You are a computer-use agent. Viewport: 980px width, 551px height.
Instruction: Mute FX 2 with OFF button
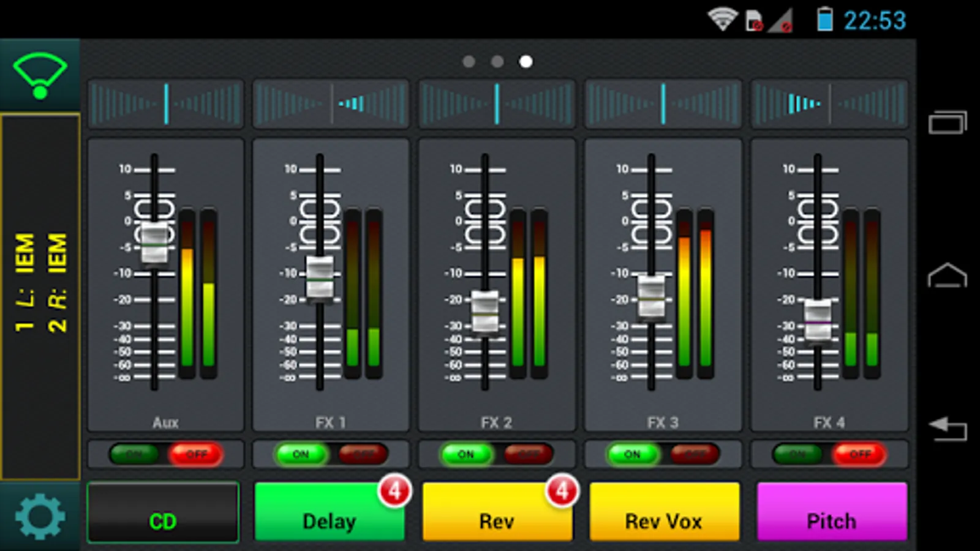pos(528,454)
